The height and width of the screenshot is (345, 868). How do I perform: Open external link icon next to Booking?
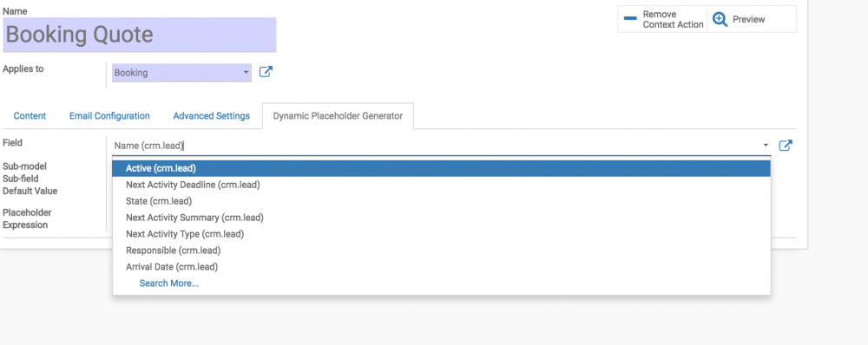coord(266,72)
